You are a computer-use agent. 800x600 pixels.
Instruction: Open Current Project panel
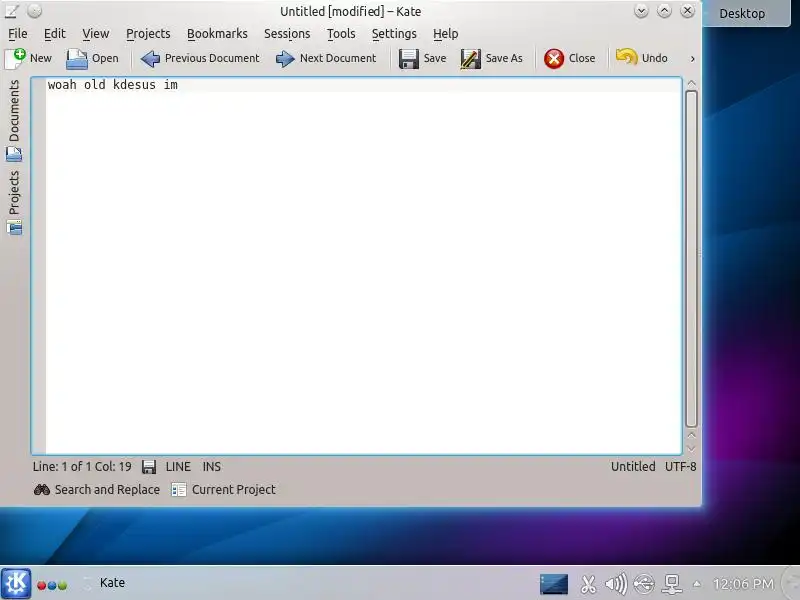[223, 490]
